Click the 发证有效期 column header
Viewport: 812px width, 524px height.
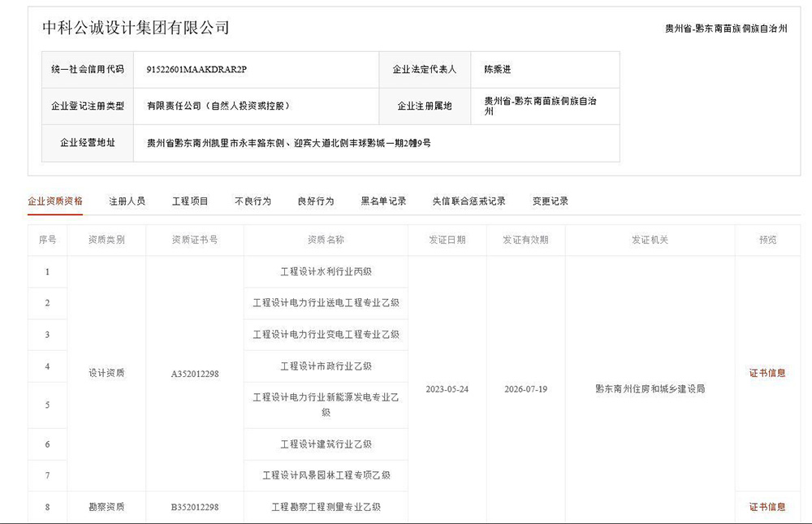(525, 240)
